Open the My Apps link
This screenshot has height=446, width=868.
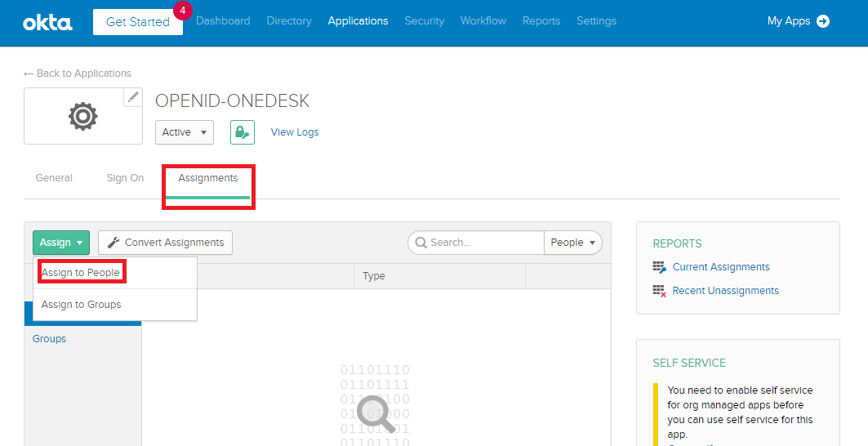[x=789, y=21]
